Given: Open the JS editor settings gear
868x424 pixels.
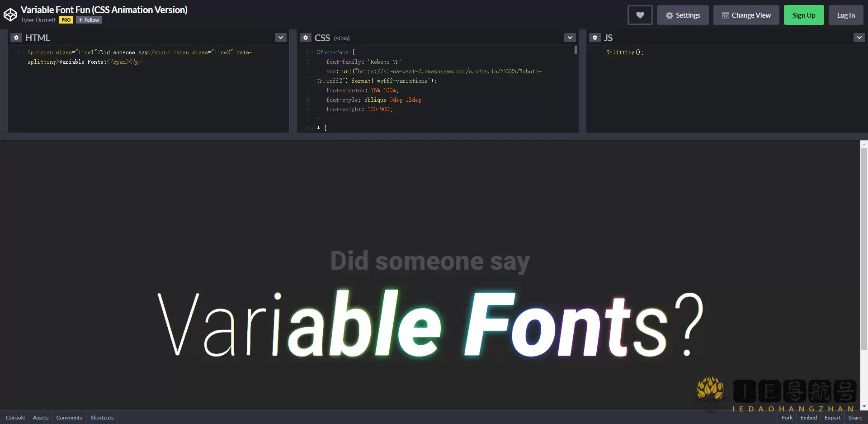Looking at the screenshot, I should click(x=595, y=38).
